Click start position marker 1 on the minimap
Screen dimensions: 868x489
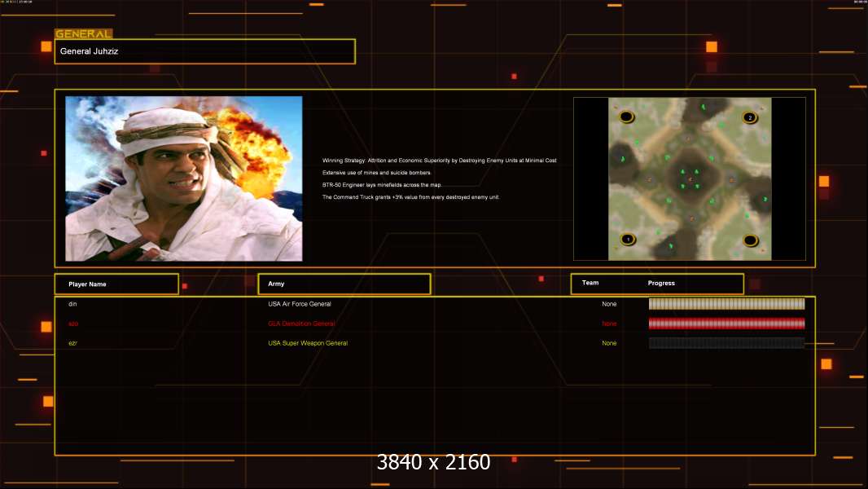pos(628,240)
